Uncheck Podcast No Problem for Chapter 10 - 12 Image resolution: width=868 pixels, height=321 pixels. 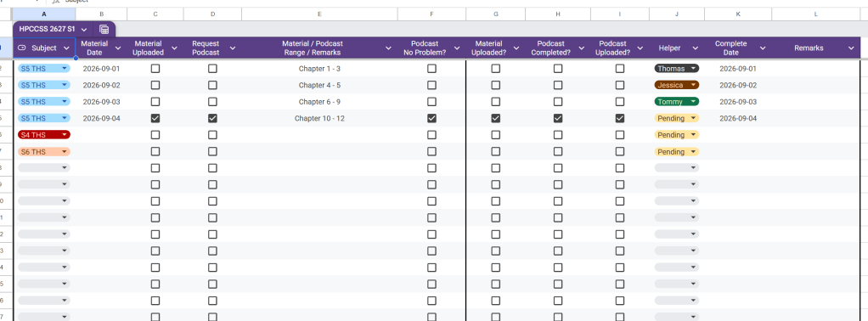431,118
